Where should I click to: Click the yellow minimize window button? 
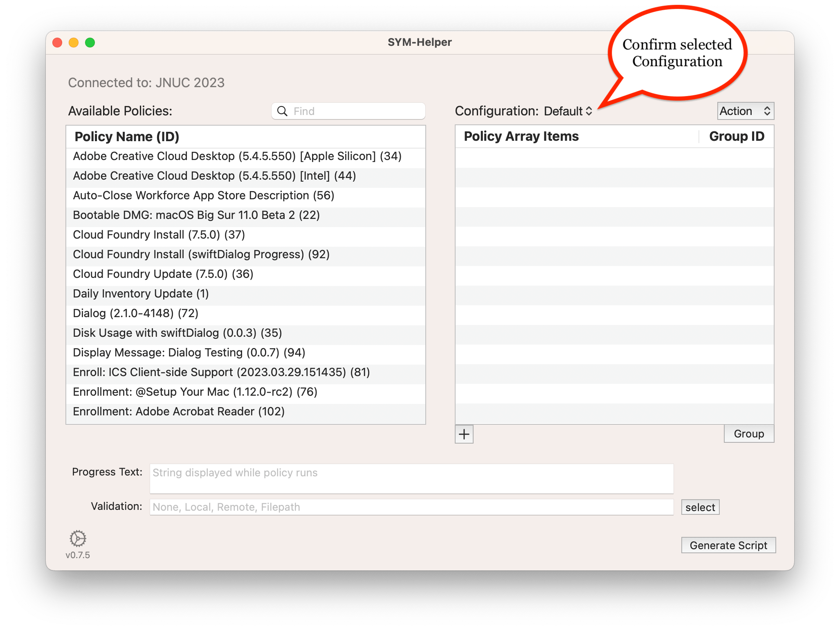[74, 43]
